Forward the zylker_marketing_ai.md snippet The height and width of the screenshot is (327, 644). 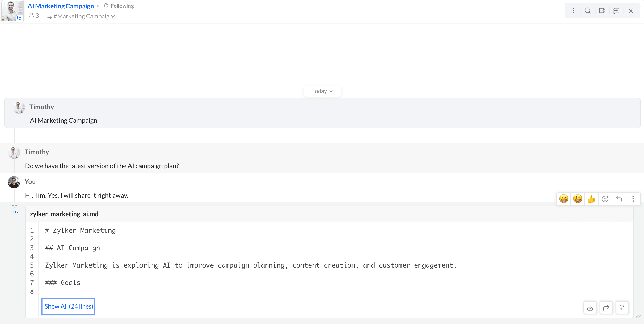(606, 308)
